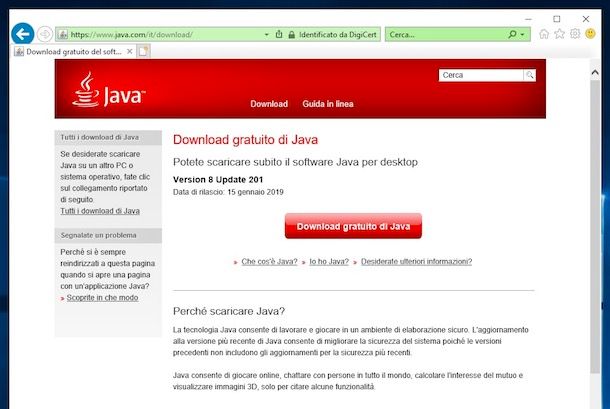Open the Download menu item in banner
610x409 pixels.
(x=269, y=104)
